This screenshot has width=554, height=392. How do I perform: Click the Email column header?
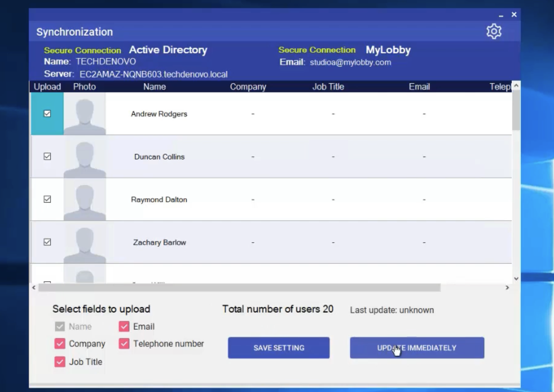click(419, 86)
